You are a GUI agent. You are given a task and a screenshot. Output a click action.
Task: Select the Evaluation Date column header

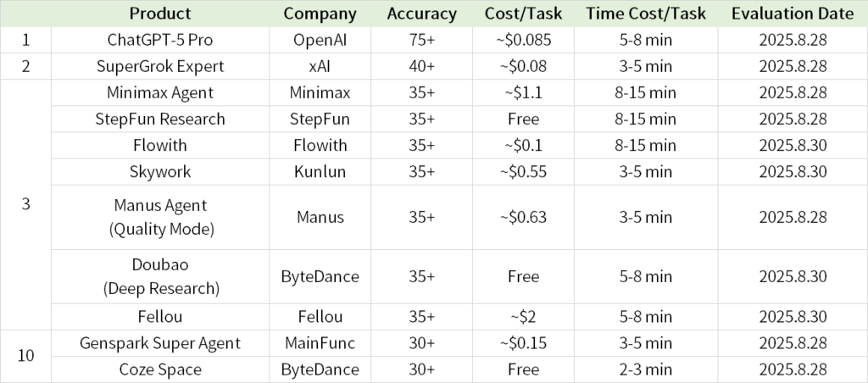[793, 14]
